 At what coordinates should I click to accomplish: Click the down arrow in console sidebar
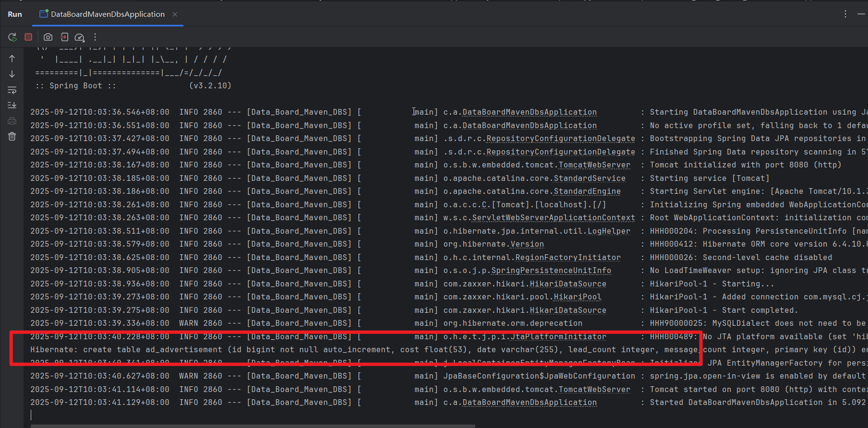[x=12, y=74]
